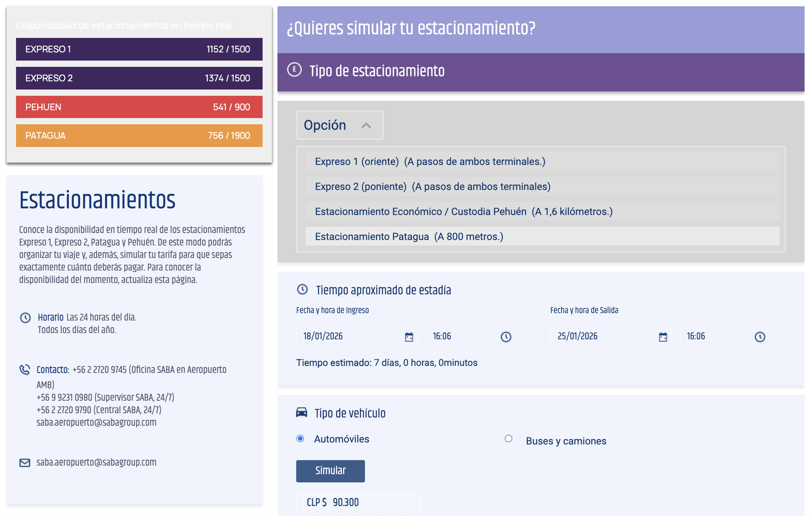Open the calendar icon for Fecha de Salida
Screen dimensions: 812x516
(662, 336)
